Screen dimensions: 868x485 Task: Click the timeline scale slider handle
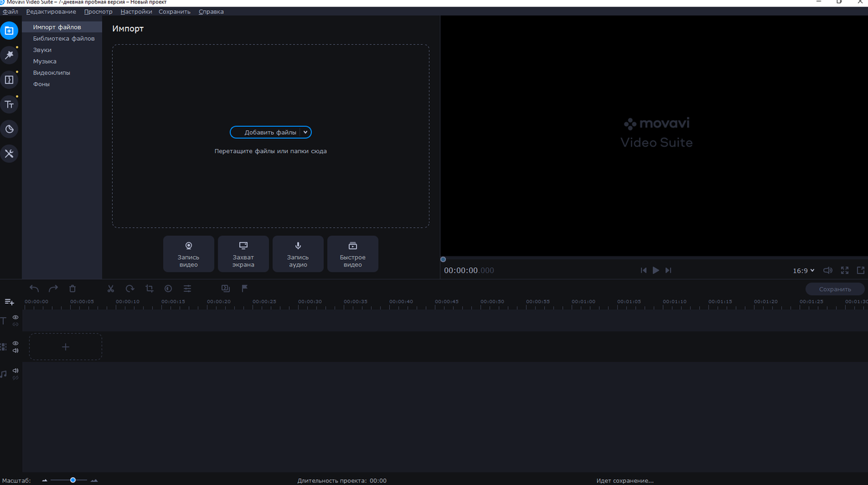pos(73,480)
